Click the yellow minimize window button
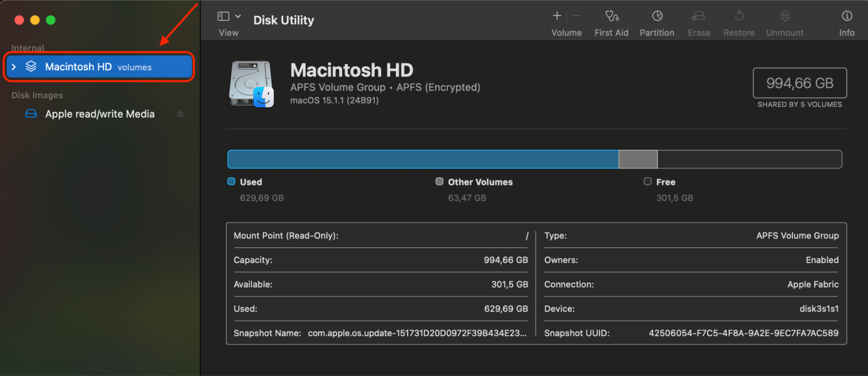The image size is (868, 376). (x=35, y=20)
